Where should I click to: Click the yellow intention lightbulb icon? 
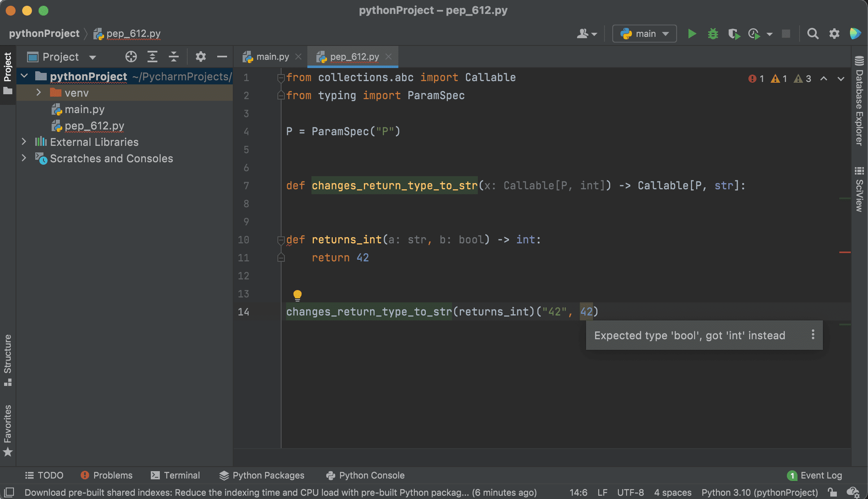tap(298, 295)
